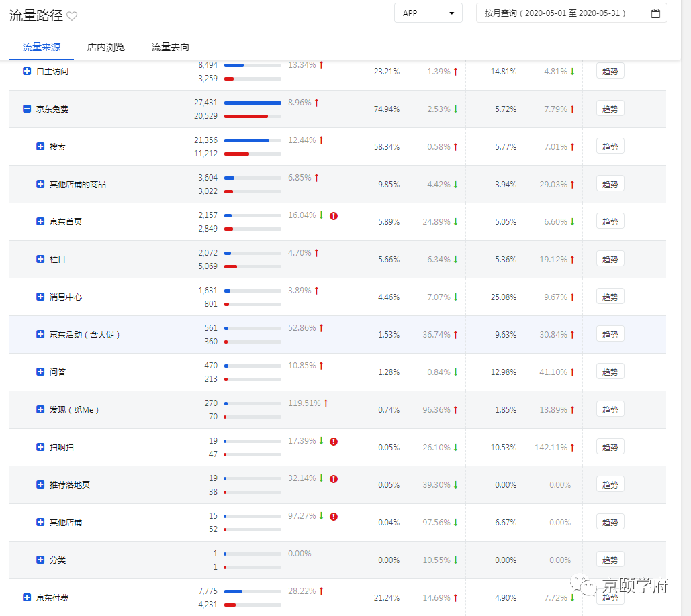This screenshot has width=691, height=616.
Task: Click 趋势 button for 京东免费
Action: pos(610,109)
